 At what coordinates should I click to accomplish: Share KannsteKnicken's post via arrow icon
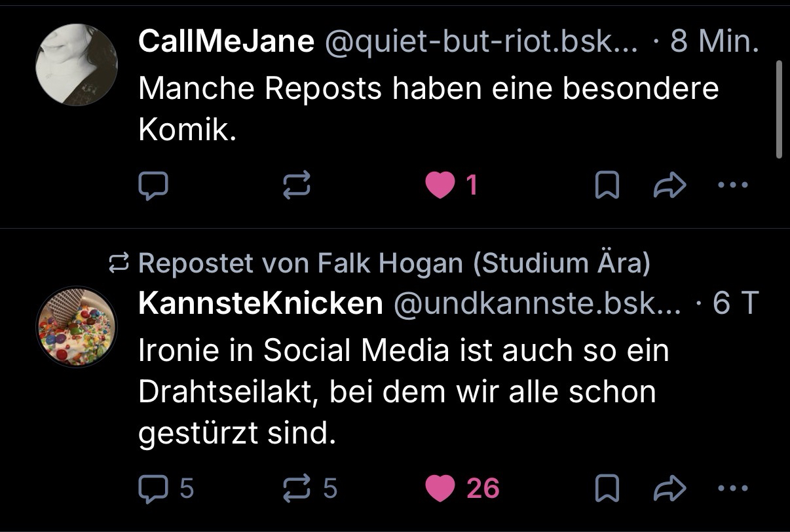670,488
